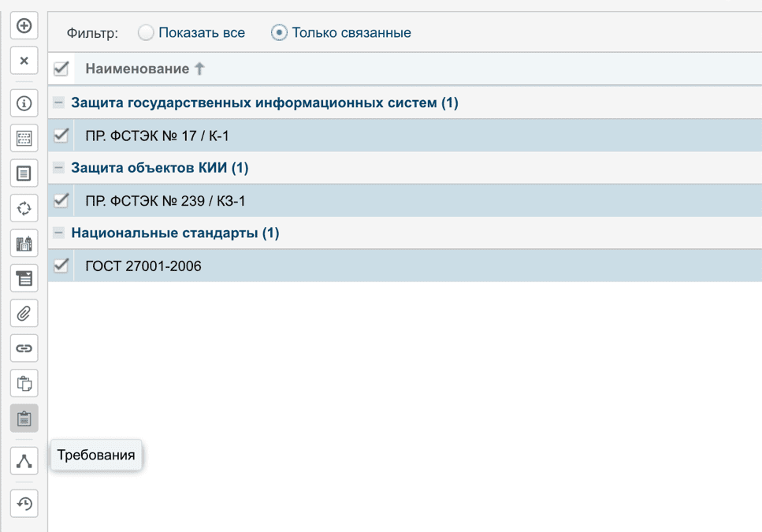Click the add (plus) sidebar icon
762x532 pixels.
coord(24,26)
